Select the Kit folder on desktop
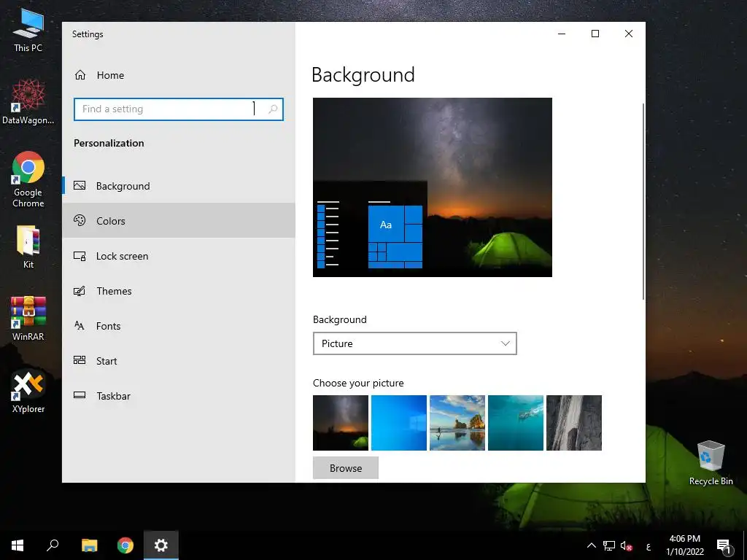Image resolution: width=747 pixels, height=560 pixels. click(x=28, y=247)
